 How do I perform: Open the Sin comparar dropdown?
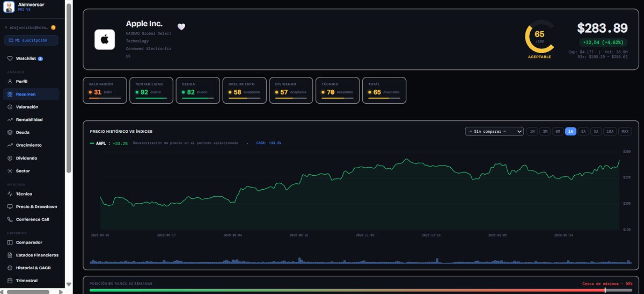[494, 131]
